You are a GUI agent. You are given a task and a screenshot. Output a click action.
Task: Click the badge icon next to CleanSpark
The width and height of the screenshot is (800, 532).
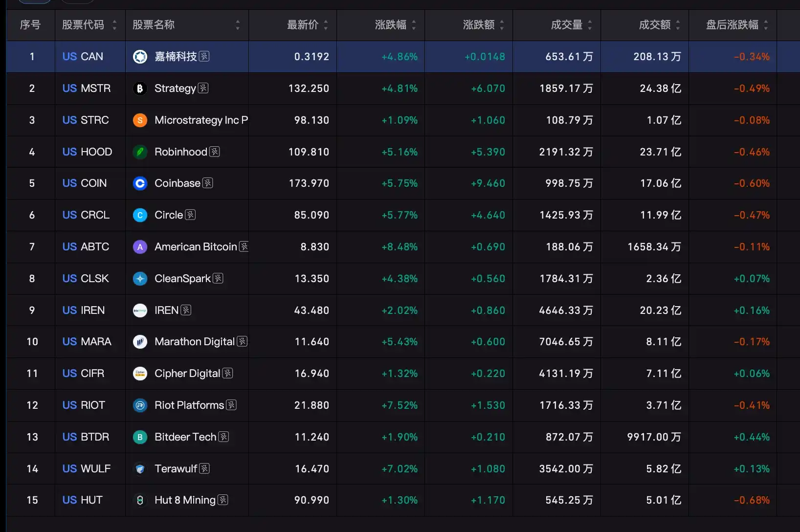pyautogui.click(x=218, y=278)
